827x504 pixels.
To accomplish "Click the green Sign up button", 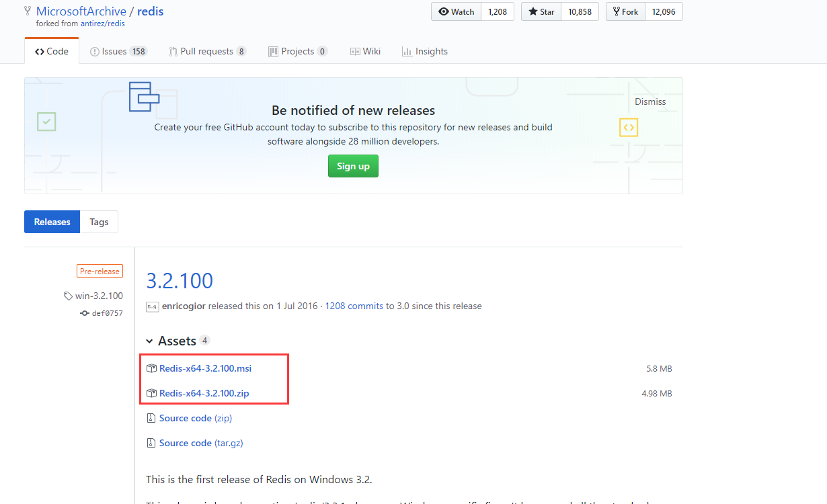I will pyautogui.click(x=353, y=166).
